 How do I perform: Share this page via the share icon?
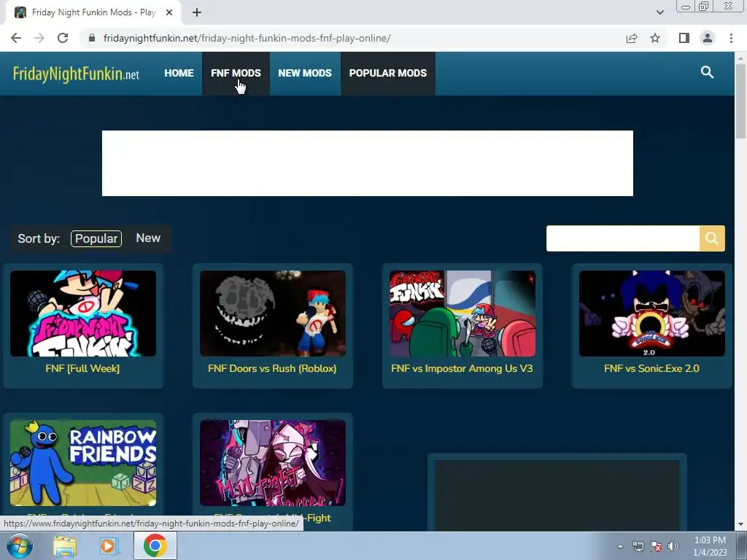pyautogui.click(x=632, y=38)
